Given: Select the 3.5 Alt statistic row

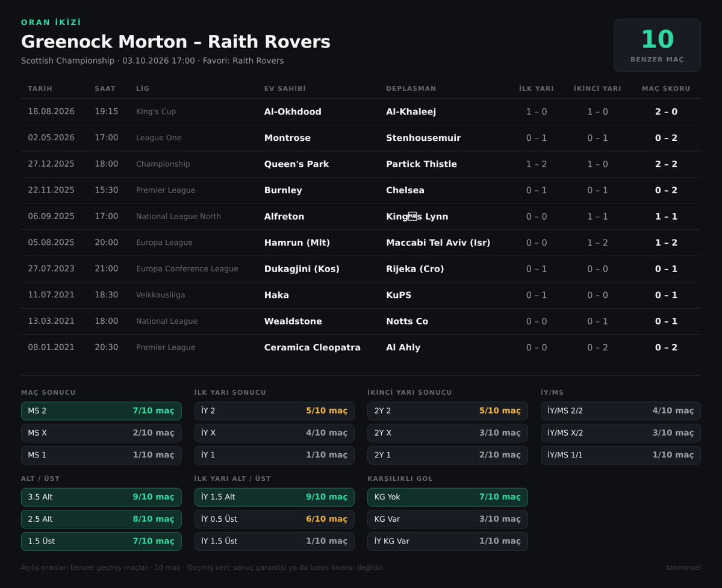Looking at the screenshot, I should tap(101, 497).
